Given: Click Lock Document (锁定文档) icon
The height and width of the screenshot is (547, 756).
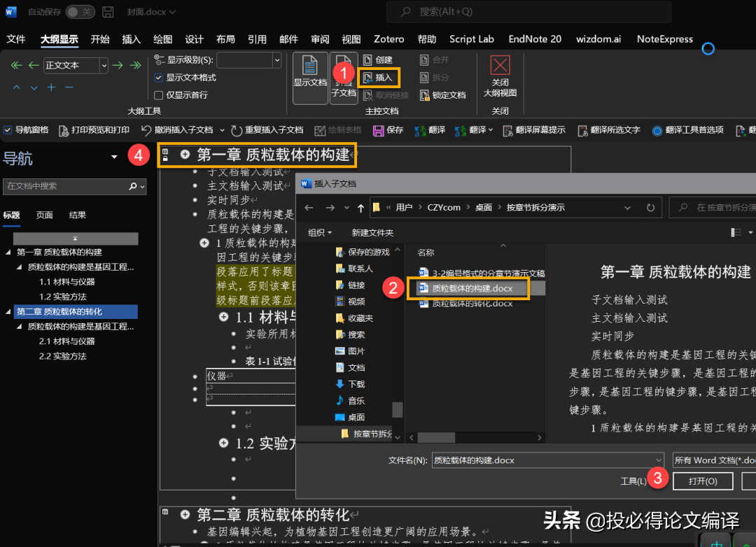Looking at the screenshot, I should (x=443, y=95).
